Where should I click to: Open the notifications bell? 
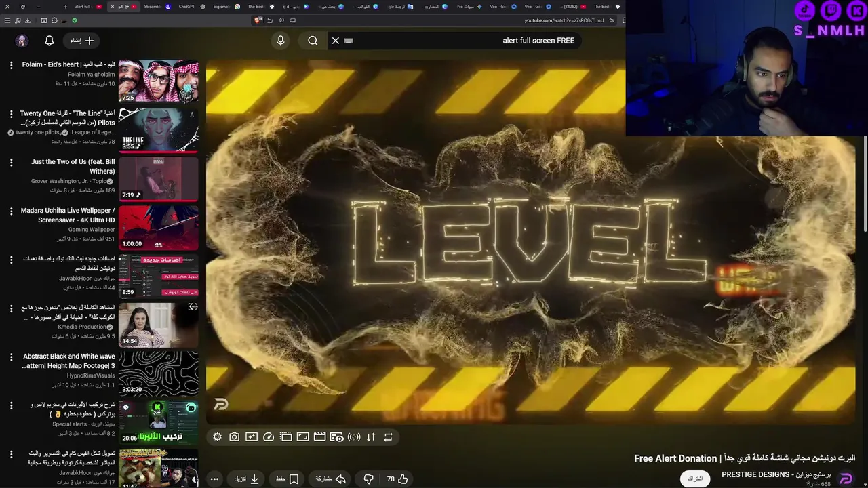[x=49, y=41]
